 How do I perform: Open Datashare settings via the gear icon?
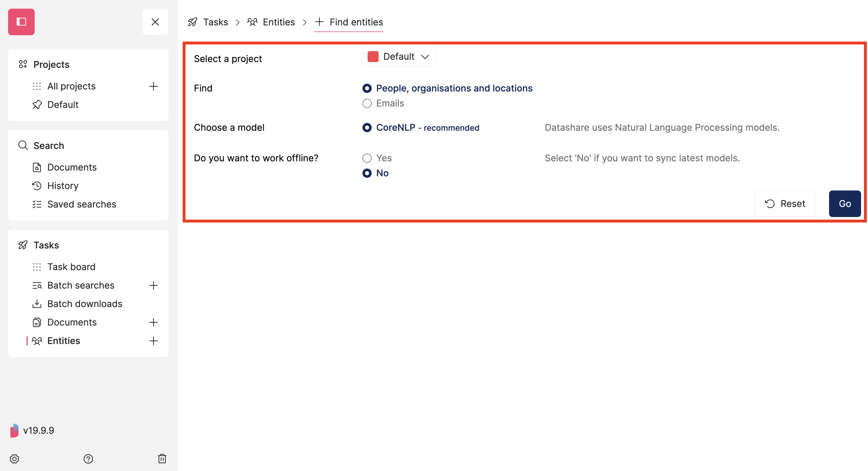point(14,459)
